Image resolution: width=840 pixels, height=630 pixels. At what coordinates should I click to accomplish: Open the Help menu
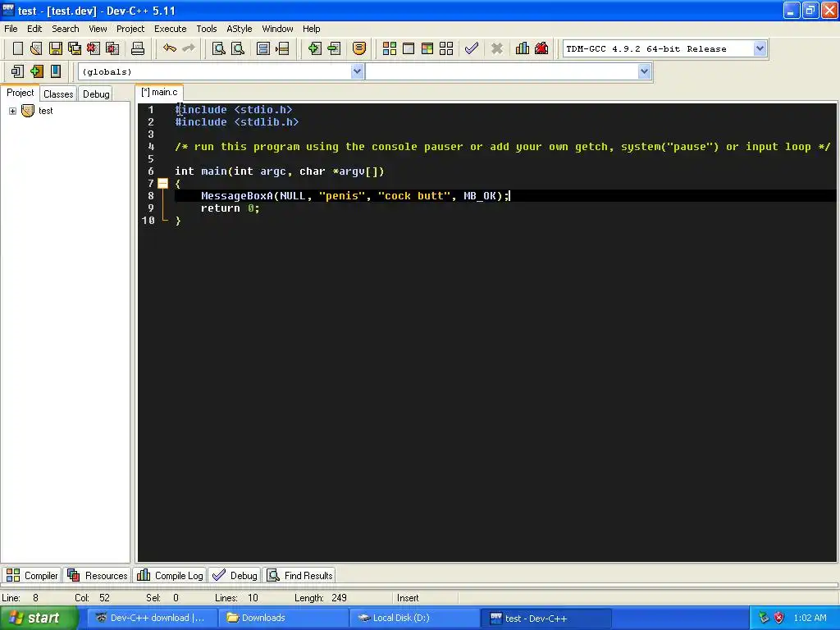[311, 29]
